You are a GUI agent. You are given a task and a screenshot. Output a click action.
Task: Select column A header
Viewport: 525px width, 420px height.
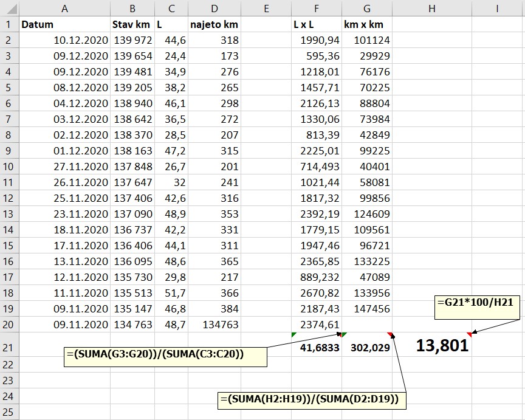64,9
